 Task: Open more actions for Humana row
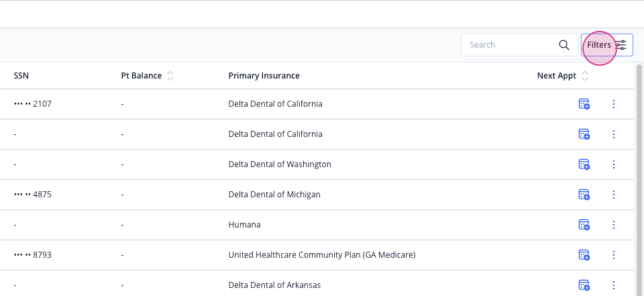click(x=614, y=225)
